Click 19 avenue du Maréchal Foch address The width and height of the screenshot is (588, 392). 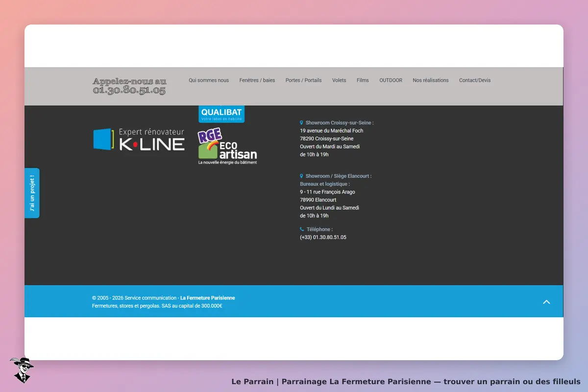[x=332, y=131]
